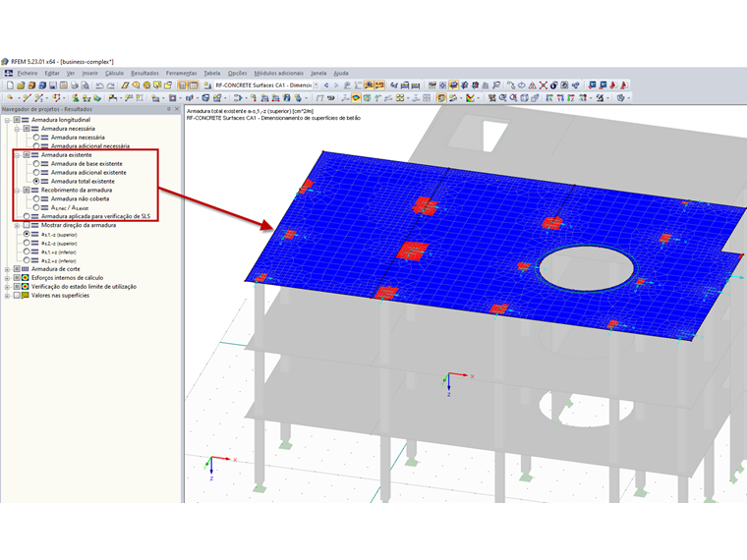Open the Resultados menu

click(144, 73)
